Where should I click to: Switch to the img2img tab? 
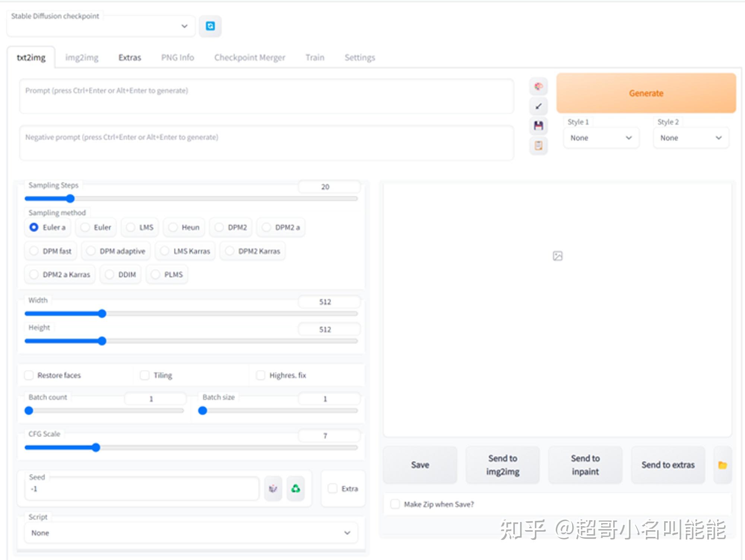point(82,57)
